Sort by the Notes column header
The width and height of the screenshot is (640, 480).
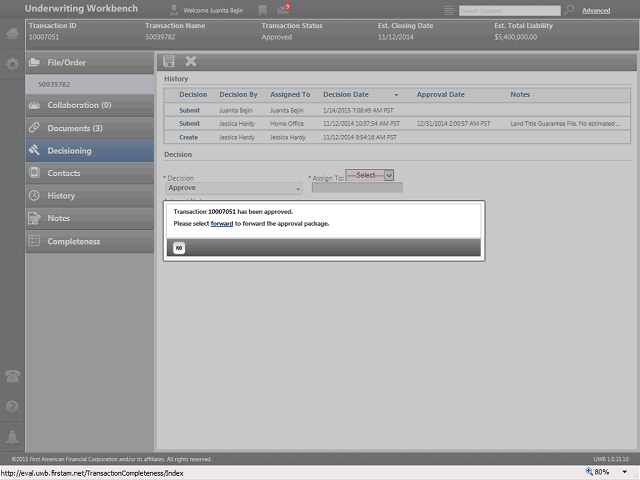tap(520, 95)
